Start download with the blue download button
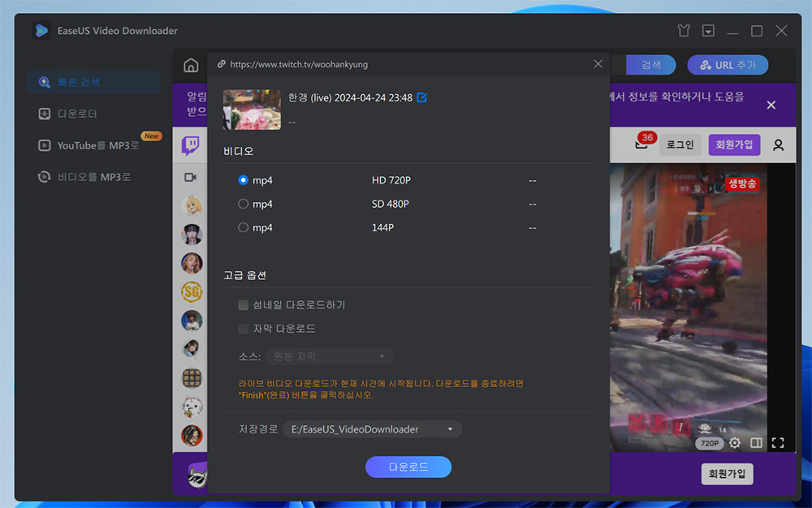 point(408,467)
